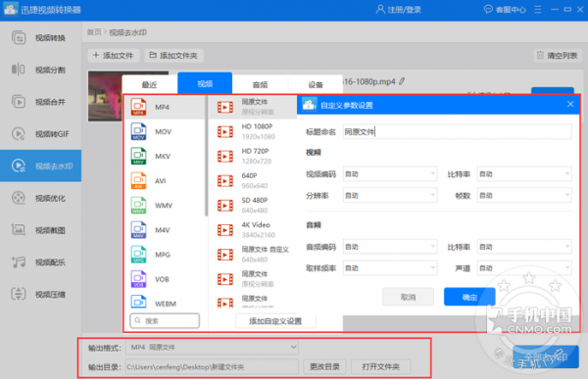
Task: Select the HD 1080P 1920x1080 preset
Action: pyautogui.click(x=253, y=131)
